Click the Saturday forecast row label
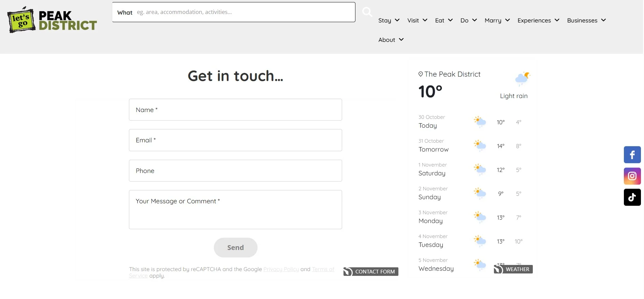This screenshot has height=299, width=644. click(432, 173)
